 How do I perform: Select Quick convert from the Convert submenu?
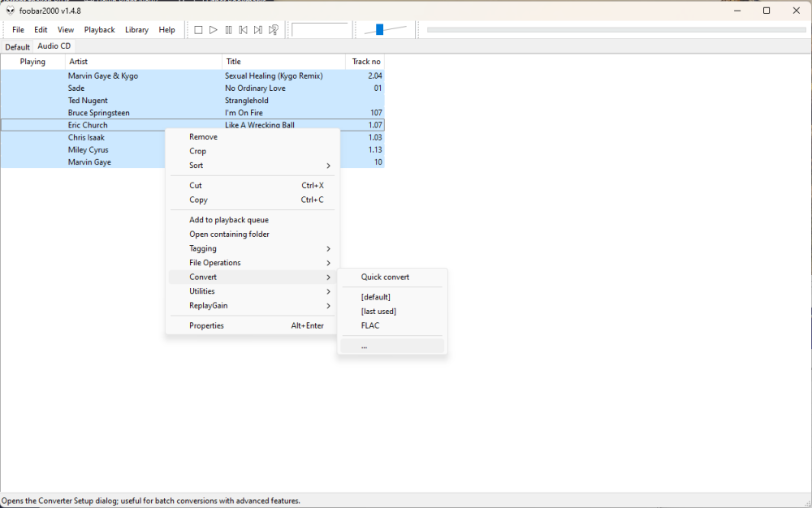click(x=386, y=277)
